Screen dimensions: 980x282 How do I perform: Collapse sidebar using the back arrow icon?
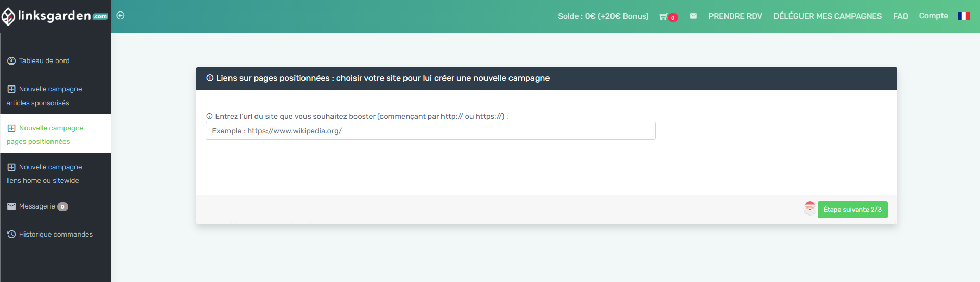pos(120,16)
